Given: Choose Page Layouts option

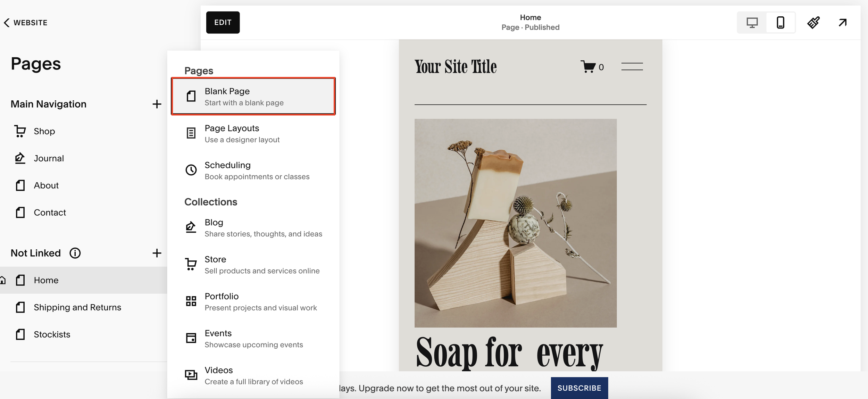Looking at the screenshot, I should [x=253, y=133].
